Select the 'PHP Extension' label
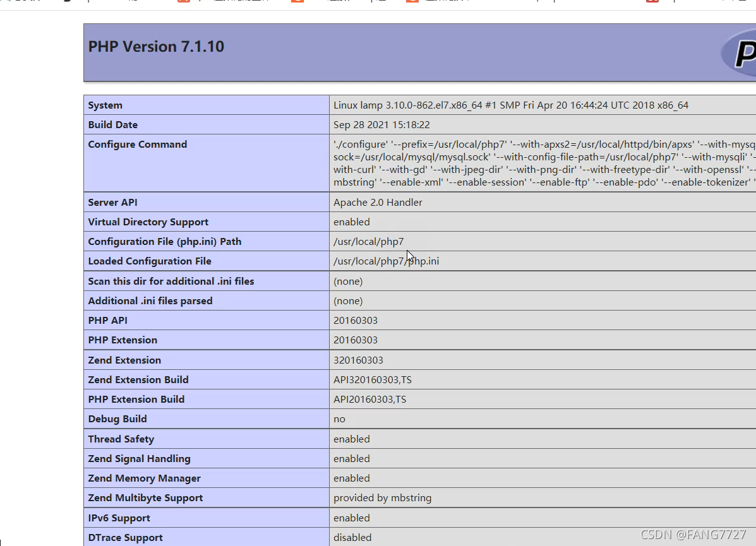 [123, 340]
